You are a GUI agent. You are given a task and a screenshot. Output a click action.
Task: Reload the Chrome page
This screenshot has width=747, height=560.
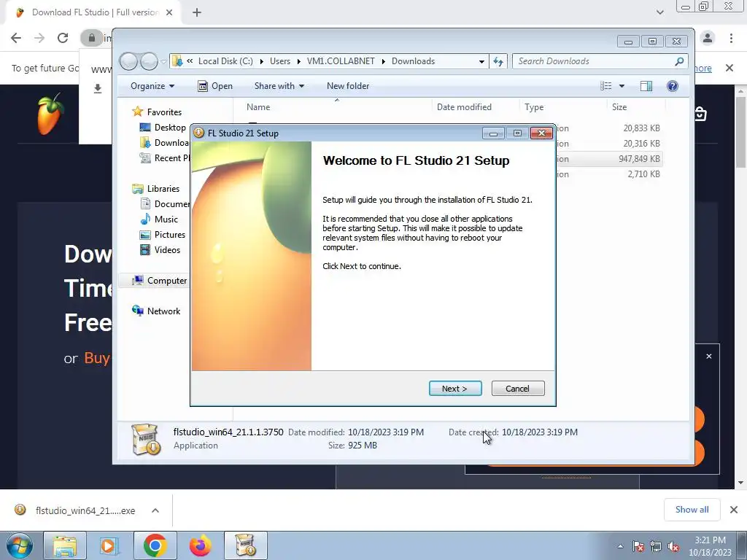(63, 38)
